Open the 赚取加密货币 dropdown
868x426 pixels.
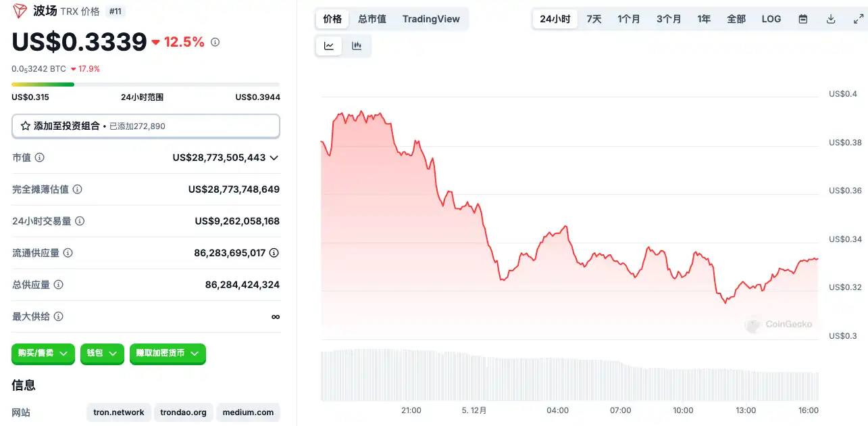click(168, 353)
